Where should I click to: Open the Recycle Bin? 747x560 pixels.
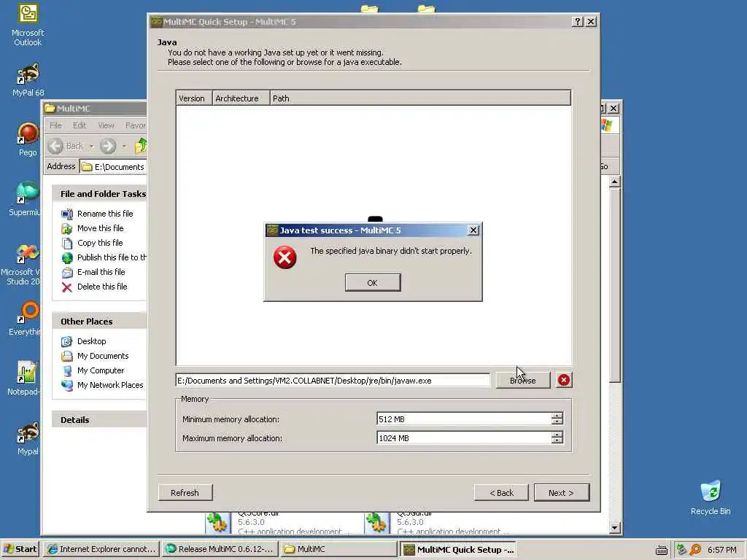[x=711, y=497]
